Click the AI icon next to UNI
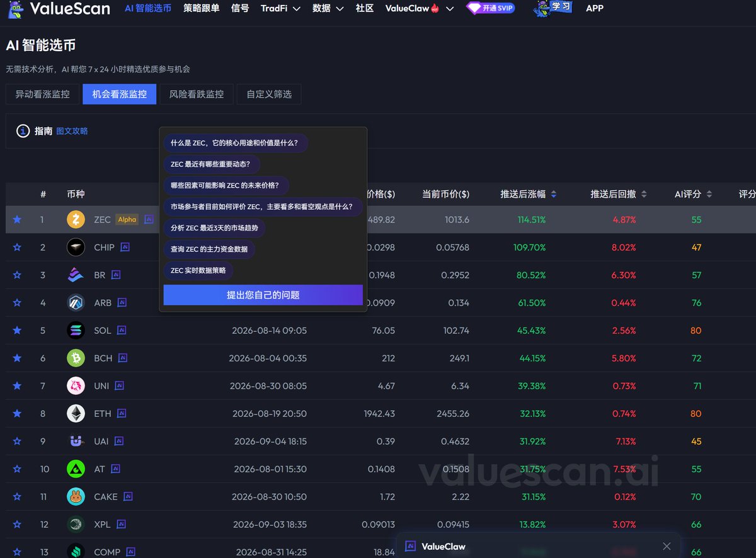The image size is (756, 558). coord(119,386)
